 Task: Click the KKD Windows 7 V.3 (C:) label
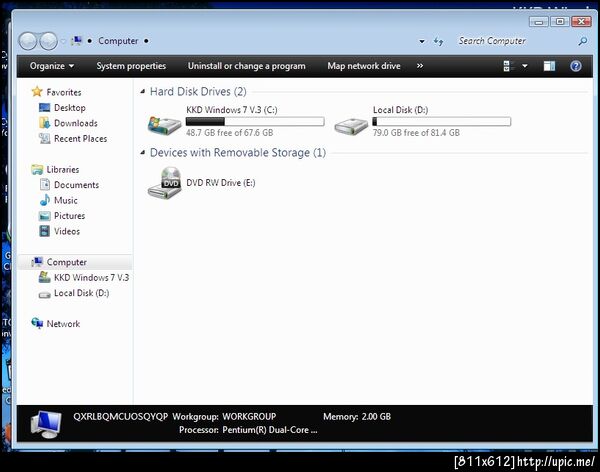[x=232, y=110]
